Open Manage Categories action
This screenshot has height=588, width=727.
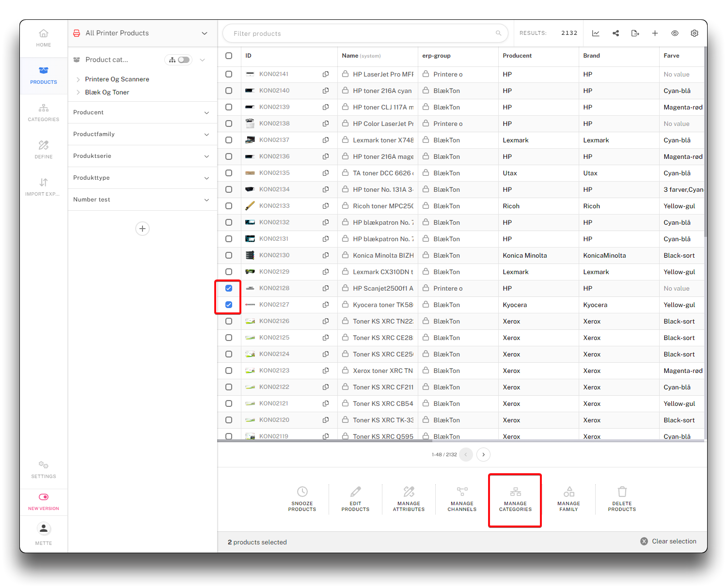(515, 499)
